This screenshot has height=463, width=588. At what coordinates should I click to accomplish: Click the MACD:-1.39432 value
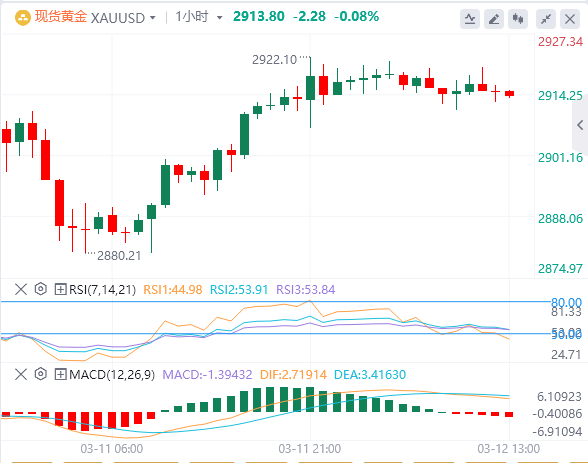(207, 375)
